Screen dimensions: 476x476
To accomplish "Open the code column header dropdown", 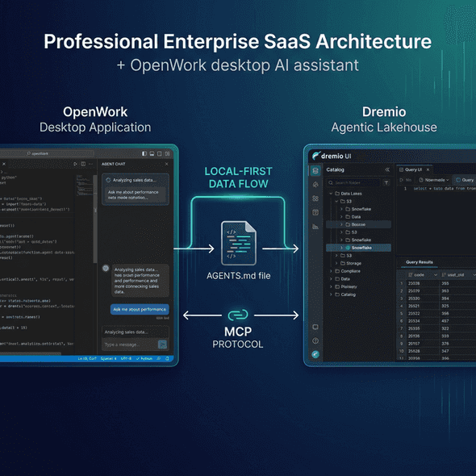I will coord(435,275).
